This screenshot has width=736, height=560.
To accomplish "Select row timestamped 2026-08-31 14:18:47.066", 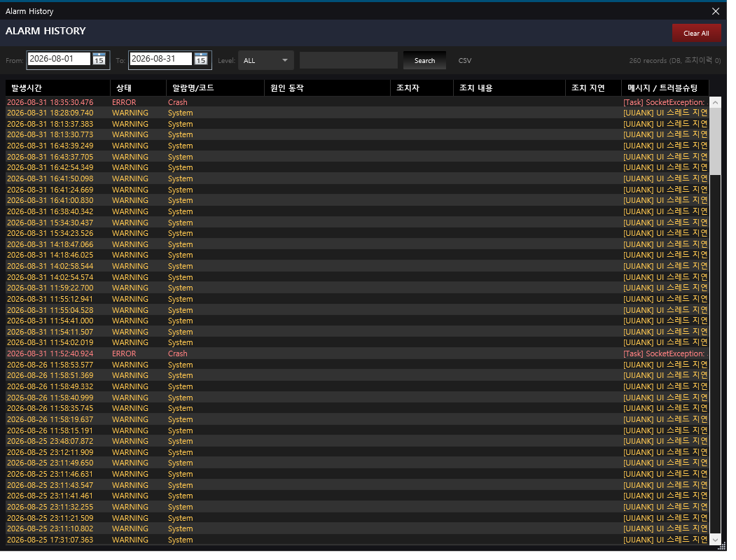I will pos(357,244).
